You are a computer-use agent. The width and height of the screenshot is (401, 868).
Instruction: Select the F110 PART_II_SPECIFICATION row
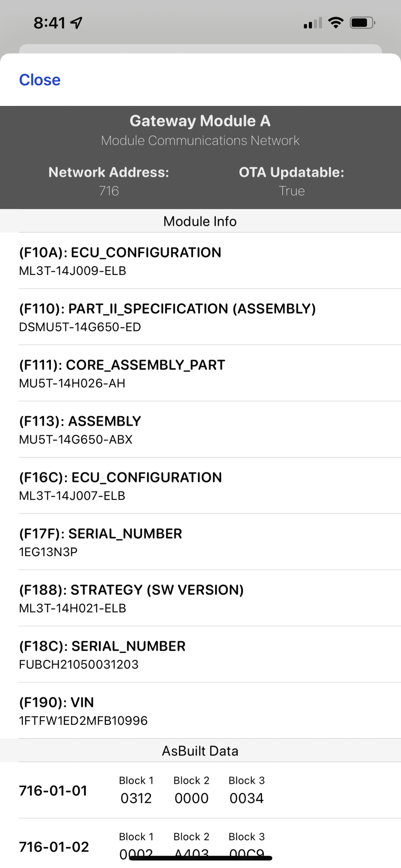click(200, 317)
